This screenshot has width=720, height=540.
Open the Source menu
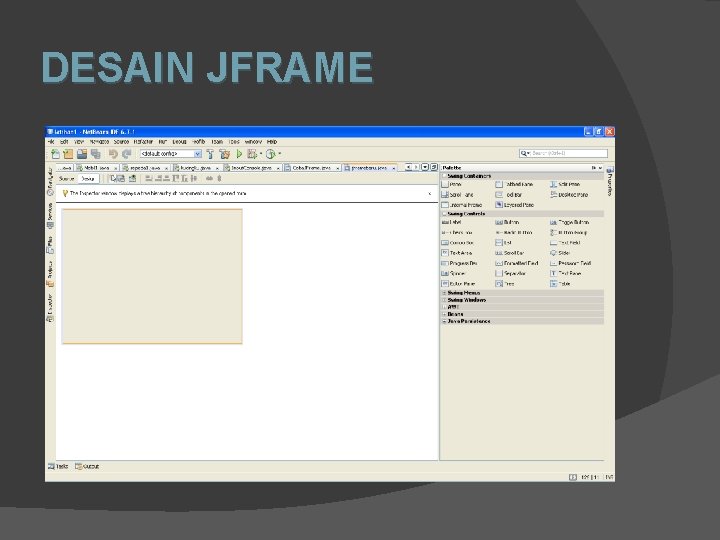121,142
